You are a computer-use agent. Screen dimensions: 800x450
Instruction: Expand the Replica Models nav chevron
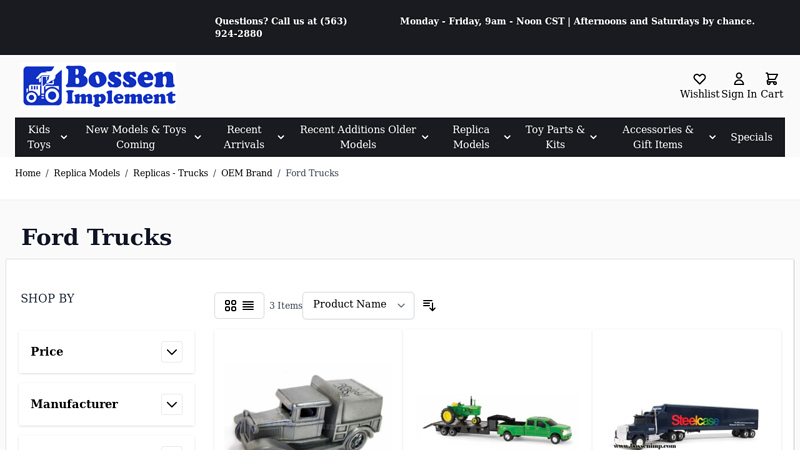click(507, 137)
